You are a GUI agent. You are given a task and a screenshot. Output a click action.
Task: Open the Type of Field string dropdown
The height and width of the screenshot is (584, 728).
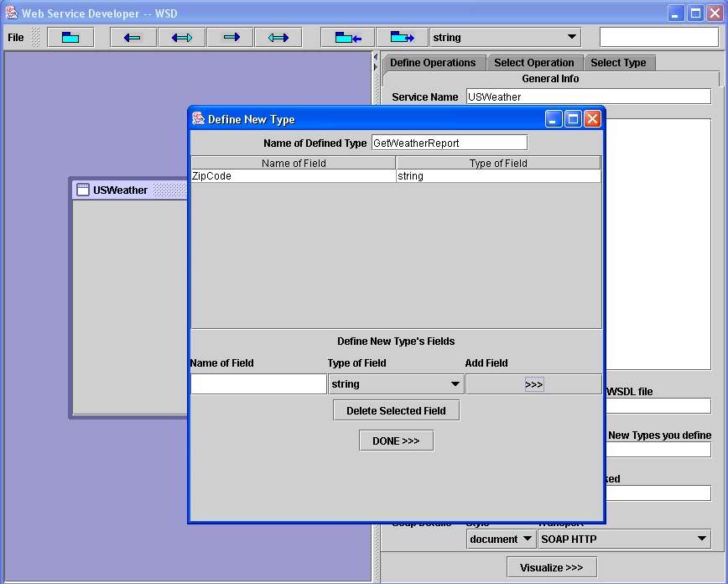396,384
